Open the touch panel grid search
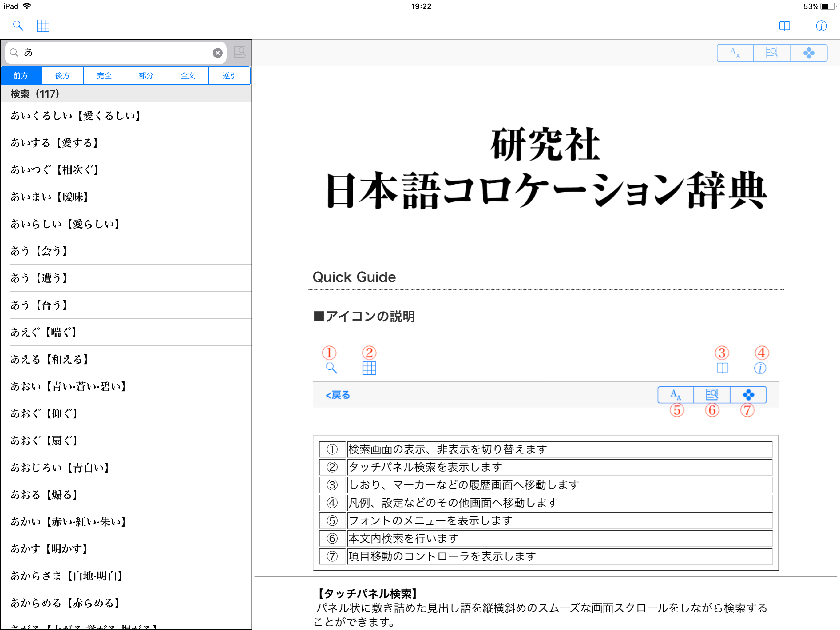The height and width of the screenshot is (630, 840). [43, 26]
